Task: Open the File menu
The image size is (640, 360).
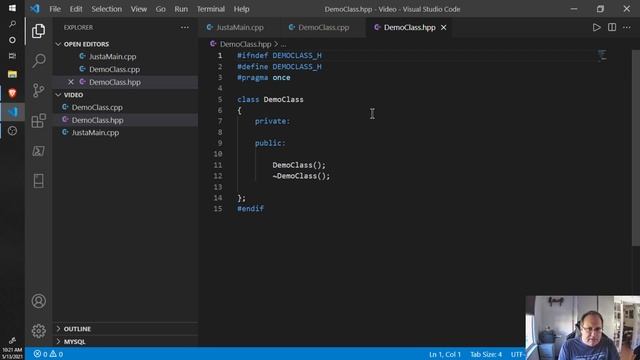Action: coord(55,9)
